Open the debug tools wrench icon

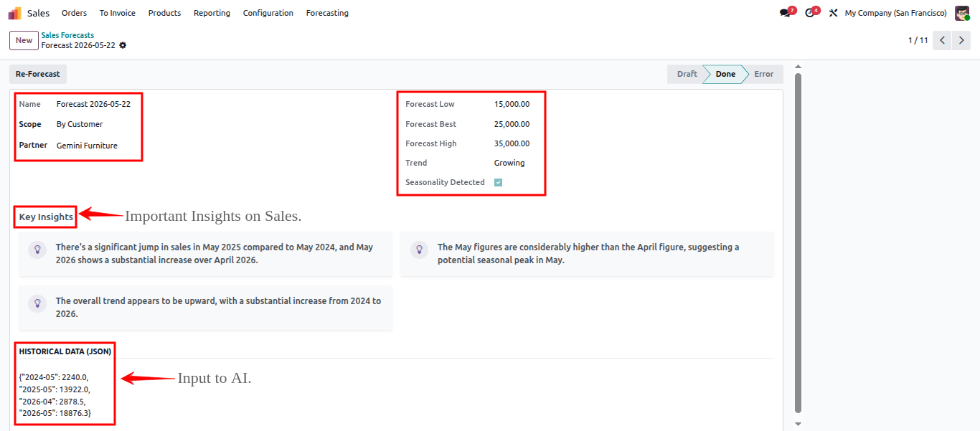click(x=833, y=13)
